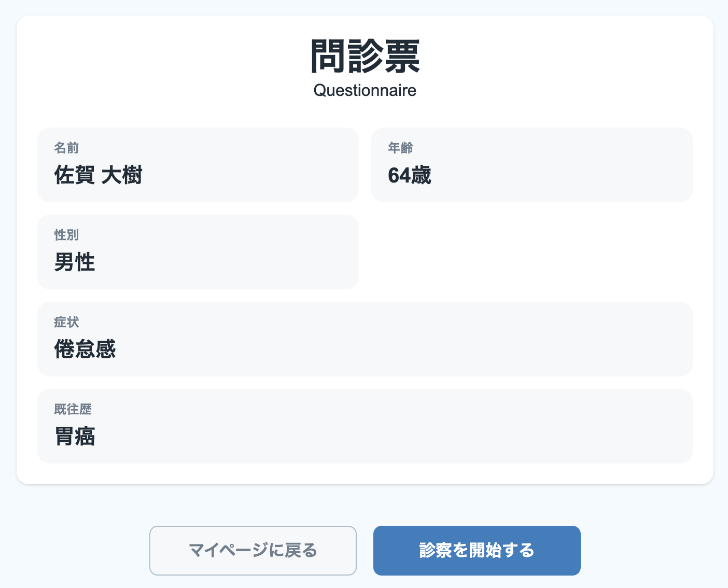The image size is (728, 588).
Task: Click the 症状 field label
Action: tap(66, 323)
